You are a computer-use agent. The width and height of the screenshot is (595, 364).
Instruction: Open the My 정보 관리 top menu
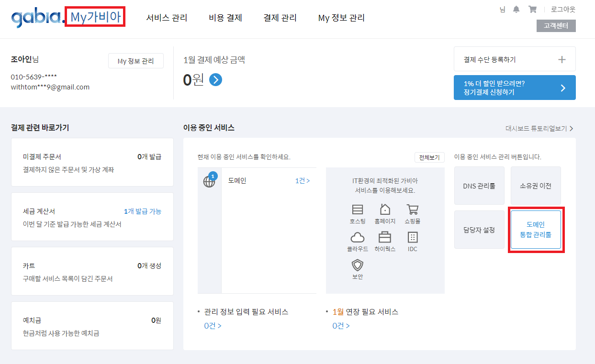[341, 18]
